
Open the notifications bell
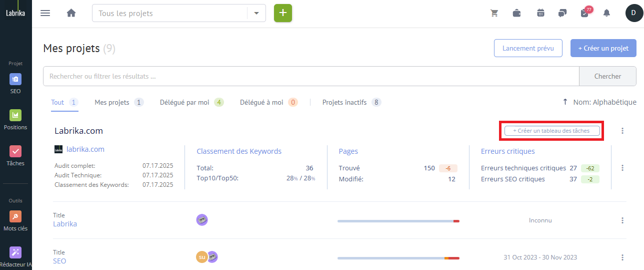(606, 13)
